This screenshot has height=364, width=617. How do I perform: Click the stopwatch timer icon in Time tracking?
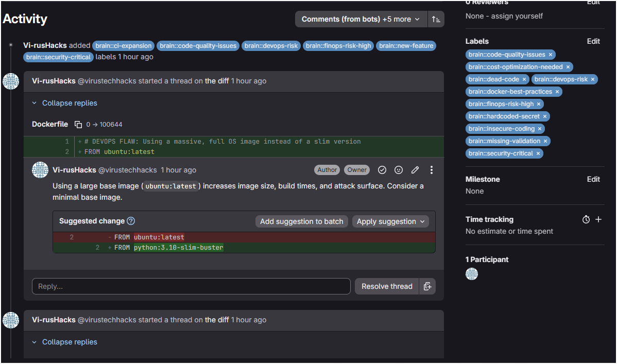tap(586, 219)
